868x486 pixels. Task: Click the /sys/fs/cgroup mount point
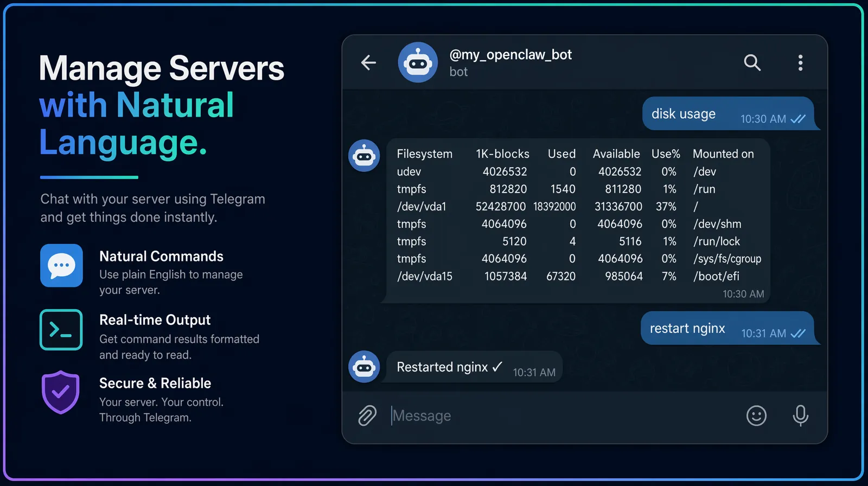(x=727, y=259)
